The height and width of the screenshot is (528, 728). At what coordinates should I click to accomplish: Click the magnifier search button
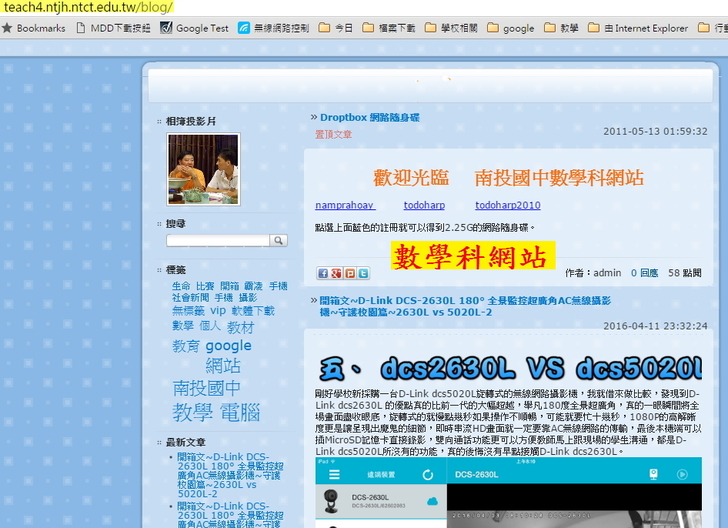[x=279, y=240]
